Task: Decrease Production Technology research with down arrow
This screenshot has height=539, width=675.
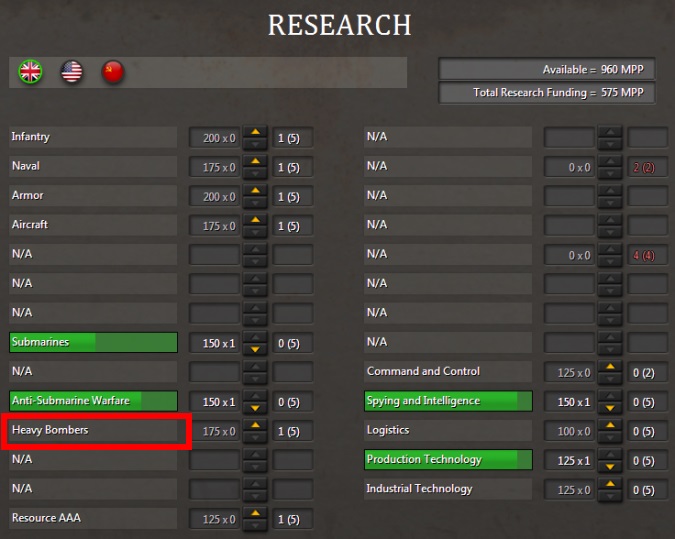Action: [x=610, y=466]
